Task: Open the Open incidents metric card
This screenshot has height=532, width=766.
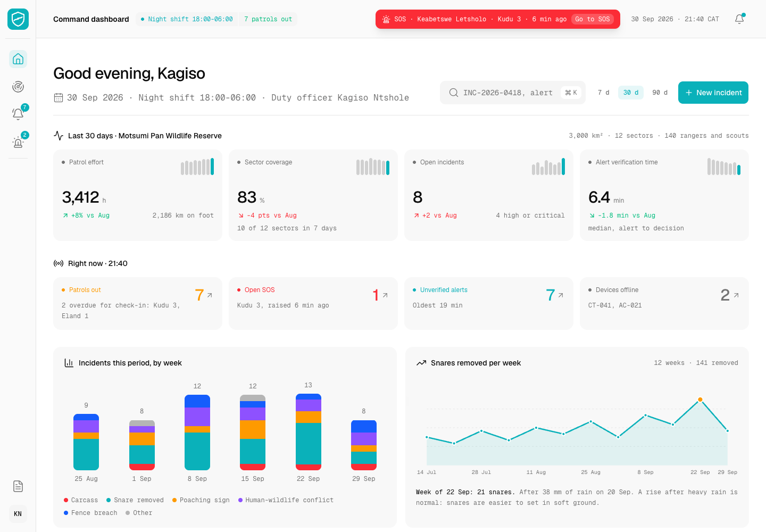Action: 489,195
